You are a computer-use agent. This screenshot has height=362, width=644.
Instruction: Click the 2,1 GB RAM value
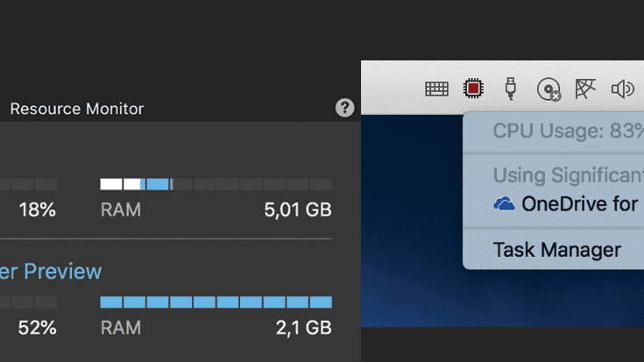[302, 328]
